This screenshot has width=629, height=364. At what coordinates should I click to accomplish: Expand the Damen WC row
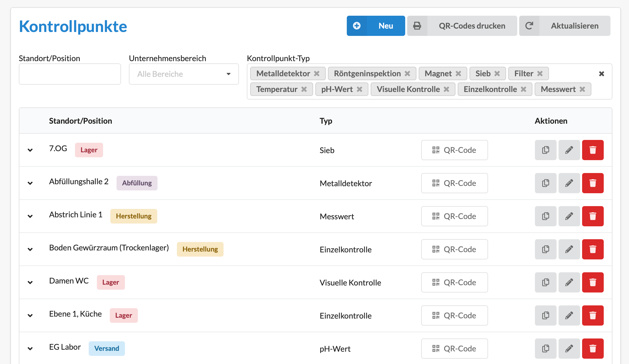(30, 282)
